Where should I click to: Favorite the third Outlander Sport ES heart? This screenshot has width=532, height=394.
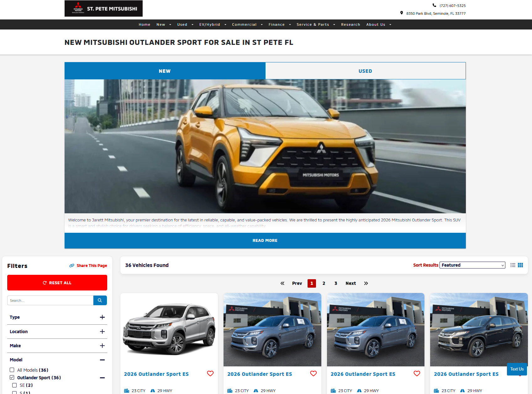(x=417, y=374)
